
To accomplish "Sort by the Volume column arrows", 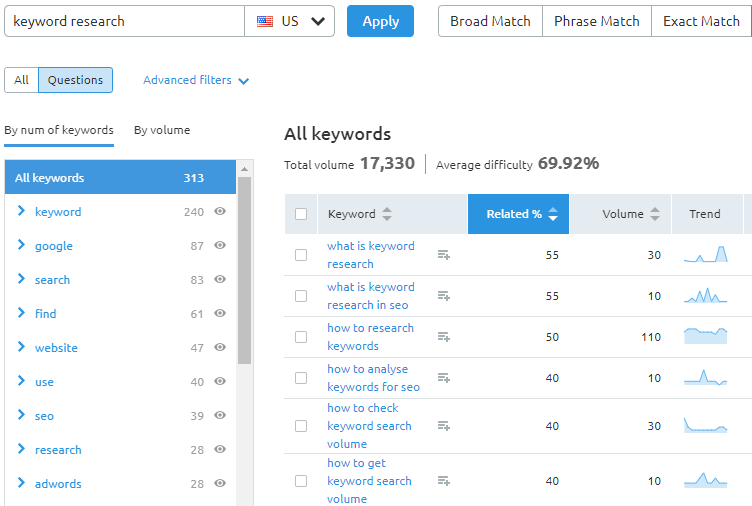I will point(655,214).
